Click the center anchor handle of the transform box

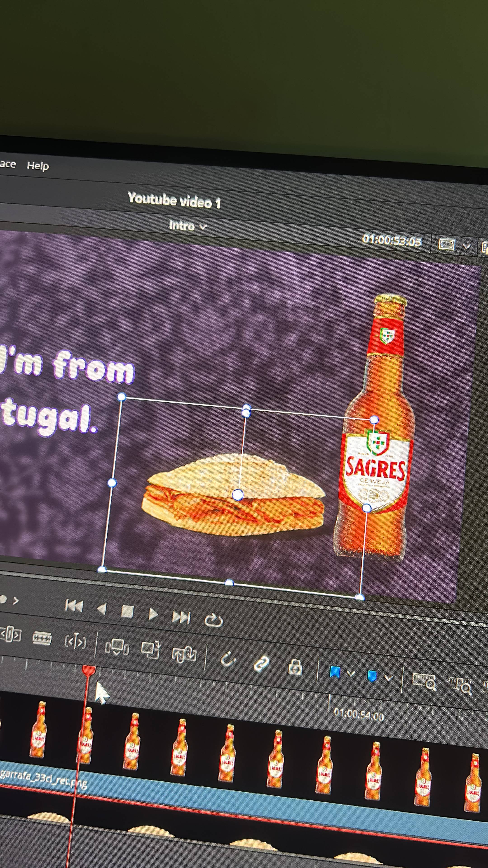click(x=238, y=495)
